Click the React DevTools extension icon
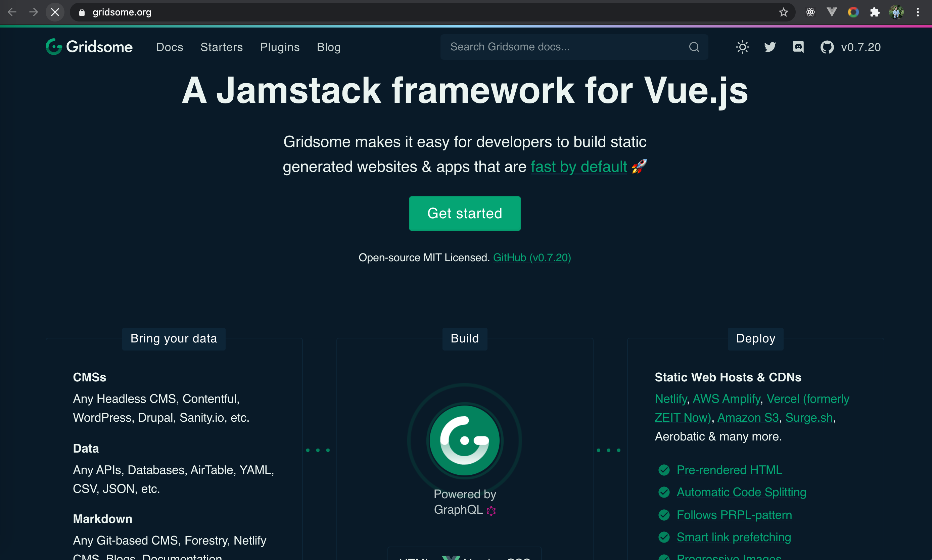The image size is (932, 560). [x=810, y=12]
